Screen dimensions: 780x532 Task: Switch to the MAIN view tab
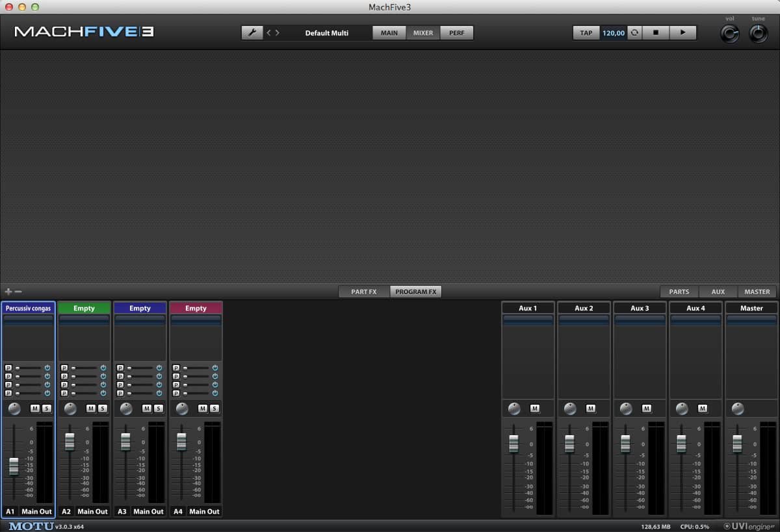(389, 32)
